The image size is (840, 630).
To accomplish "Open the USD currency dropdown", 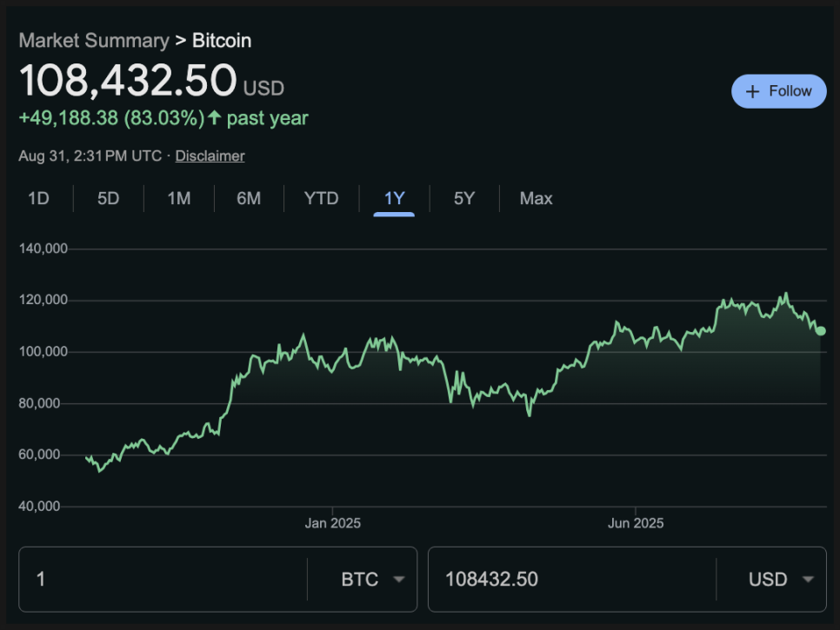I will click(781, 579).
